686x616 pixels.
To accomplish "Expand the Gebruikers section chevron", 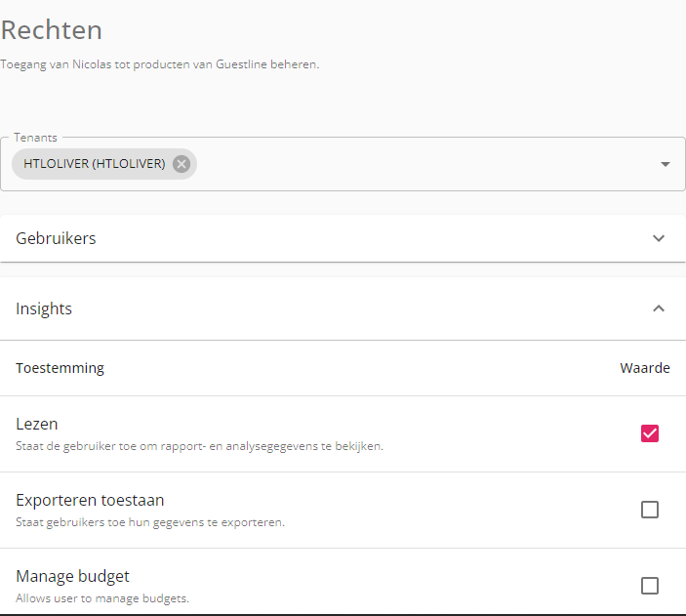I will click(659, 238).
